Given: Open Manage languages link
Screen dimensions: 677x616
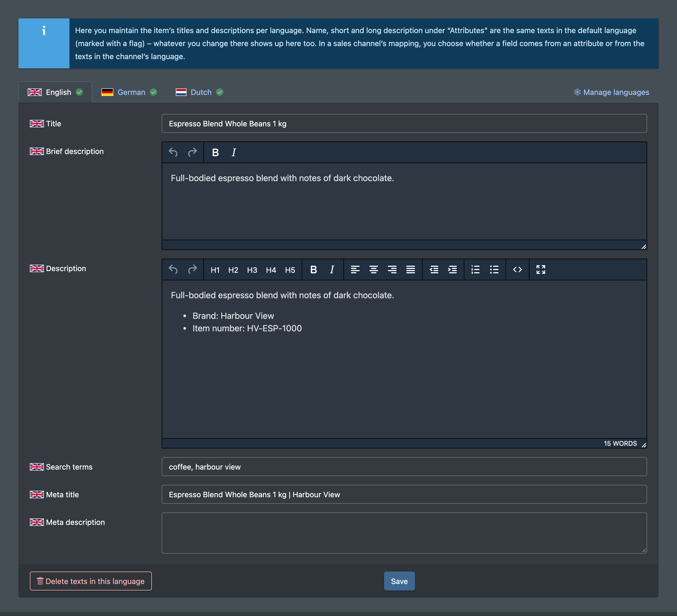Looking at the screenshot, I should (x=612, y=92).
